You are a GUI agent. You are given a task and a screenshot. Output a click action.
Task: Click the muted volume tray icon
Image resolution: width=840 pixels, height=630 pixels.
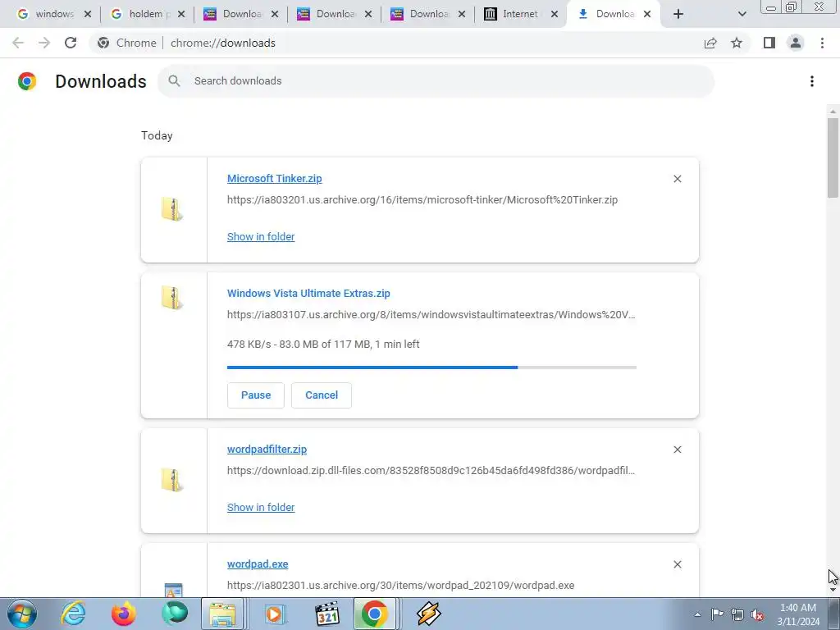coord(757,614)
